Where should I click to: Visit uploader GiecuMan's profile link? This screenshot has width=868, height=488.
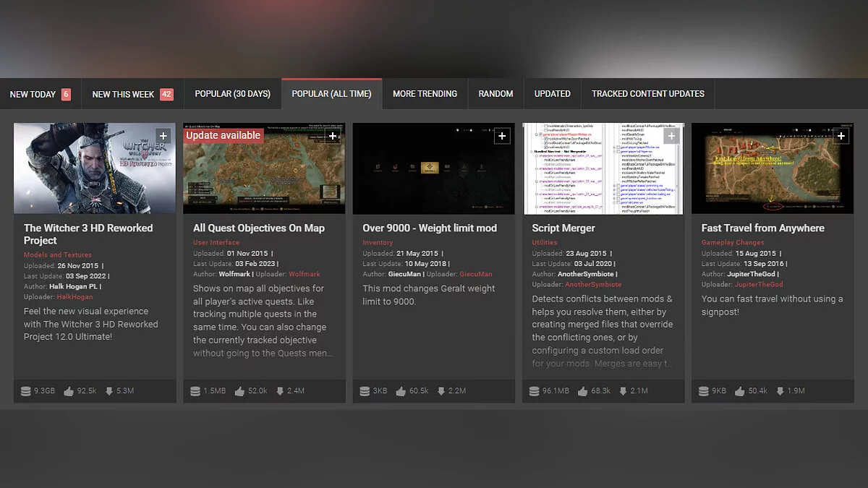(x=475, y=274)
